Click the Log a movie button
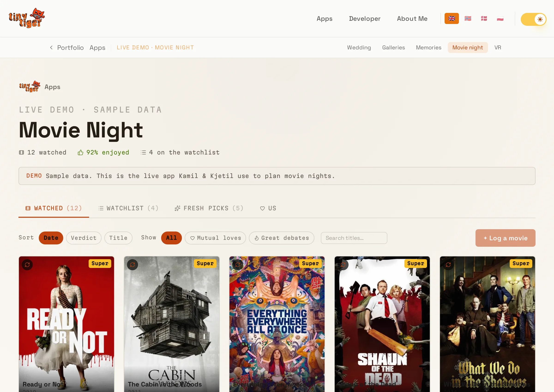 pyautogui.click(x=505, y=238)
